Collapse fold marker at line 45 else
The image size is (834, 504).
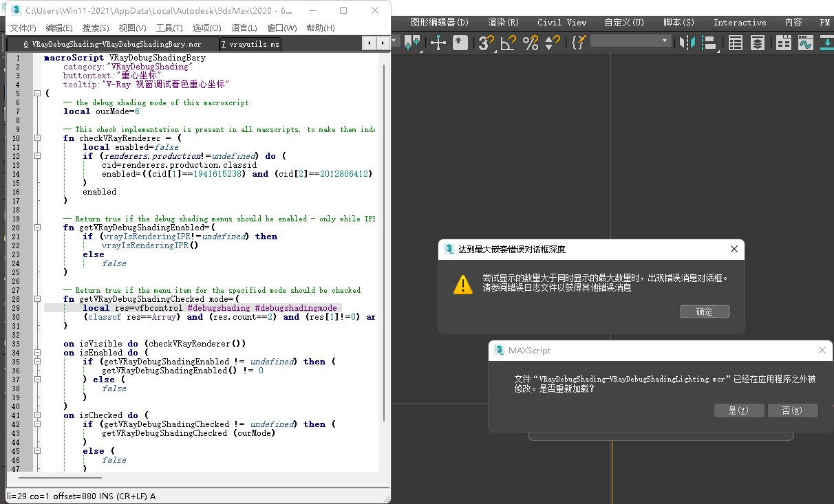pos(37,451)
